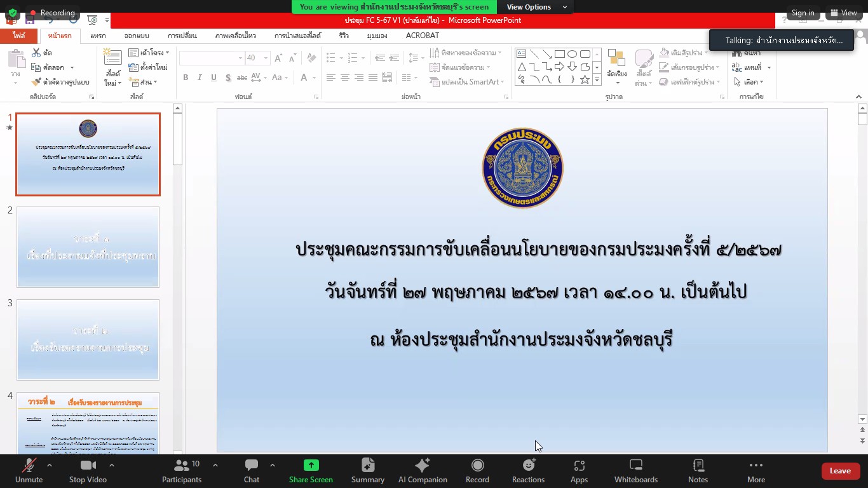
Task: Select the Rectangle shape in gallery
Action: pos(560,54)
